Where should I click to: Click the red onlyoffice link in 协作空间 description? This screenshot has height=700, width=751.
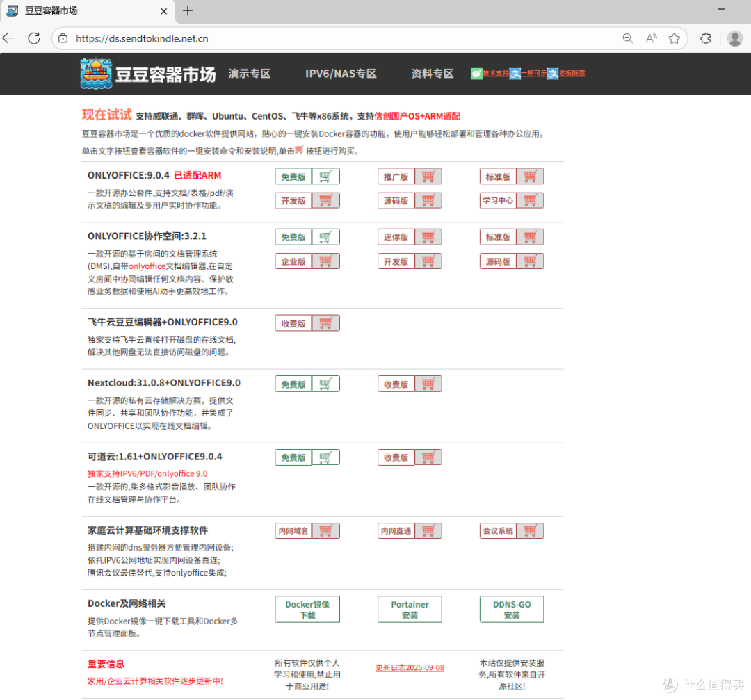click(x=147, y=266)
